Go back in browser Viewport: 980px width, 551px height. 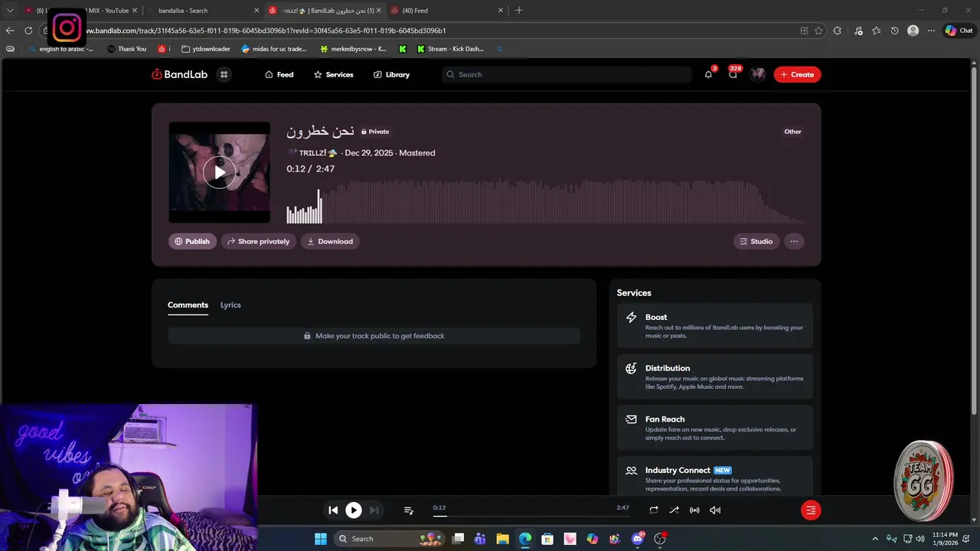(10, 31)
